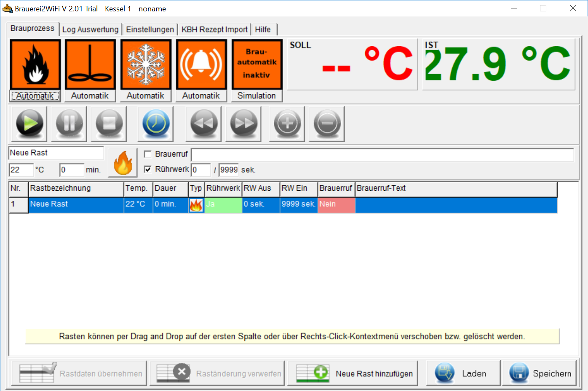
Task: Click the Speichern button
Action: tap(540, 373)
